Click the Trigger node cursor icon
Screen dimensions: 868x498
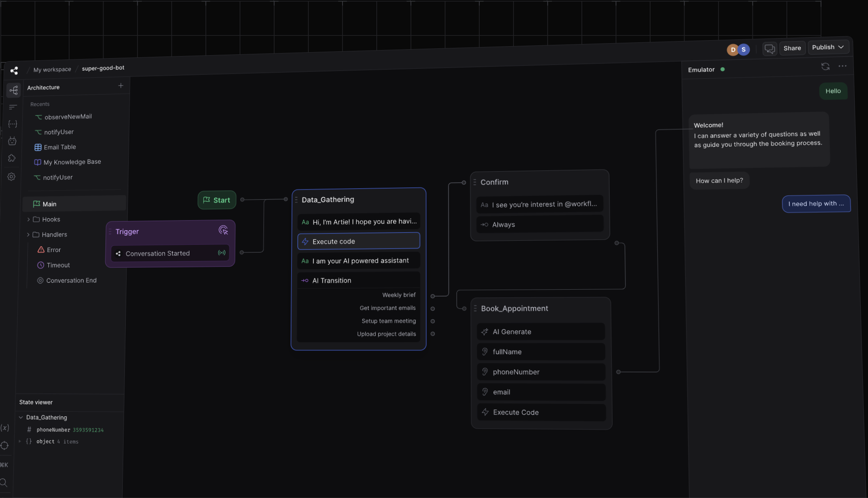pos(223,231)
